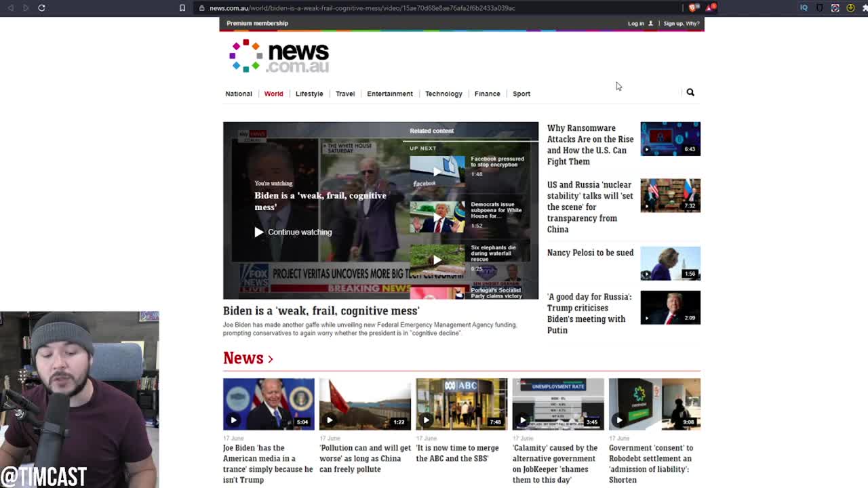Expand the News section heading arrow
868x488 pixels.
271,359
